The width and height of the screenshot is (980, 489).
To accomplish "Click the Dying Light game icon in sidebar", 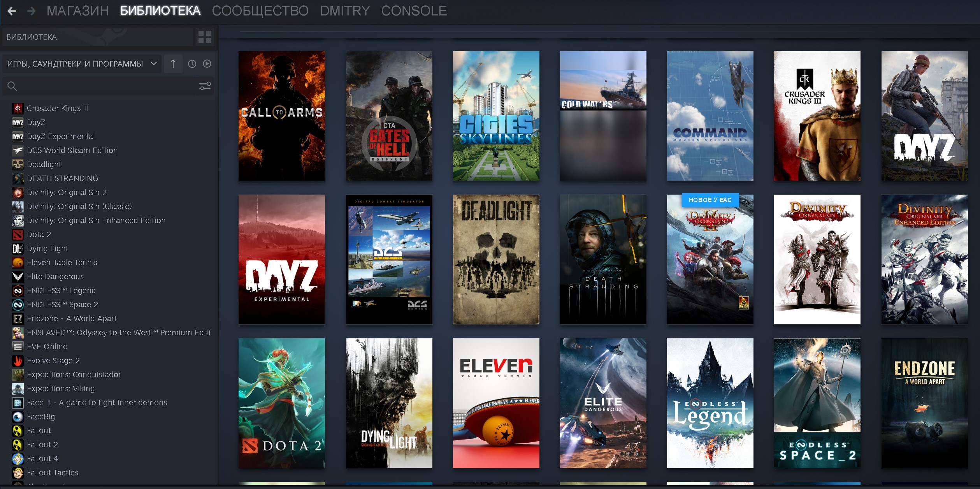I will pyautogui.click(x=16, y=248).
